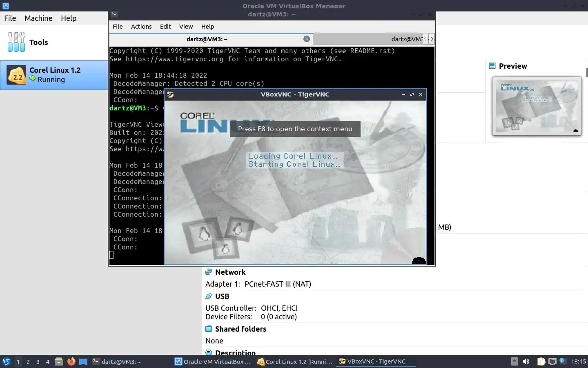Open the clipboard tray icon
Screen dimensions: 588x368
click(541, 361)
